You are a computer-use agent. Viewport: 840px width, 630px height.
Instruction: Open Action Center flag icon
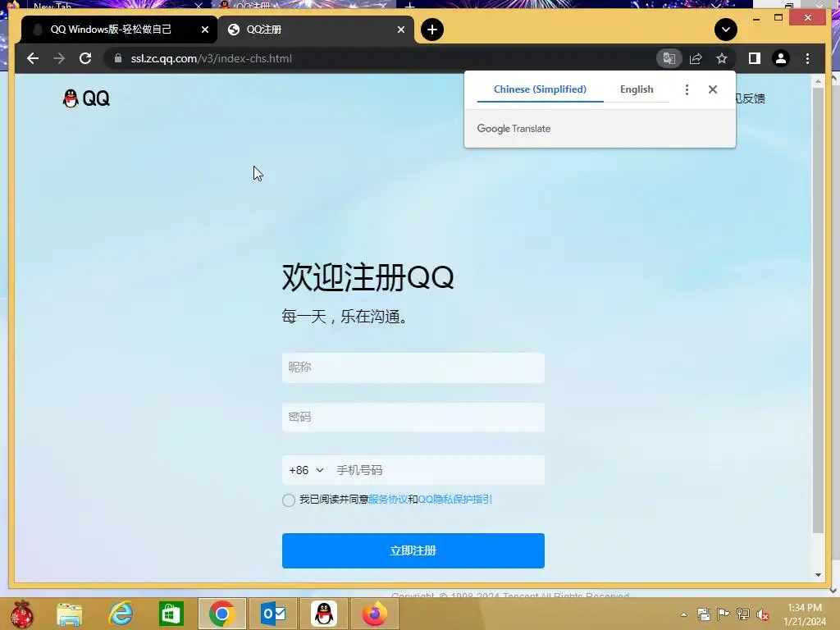(x=724, y=614)
